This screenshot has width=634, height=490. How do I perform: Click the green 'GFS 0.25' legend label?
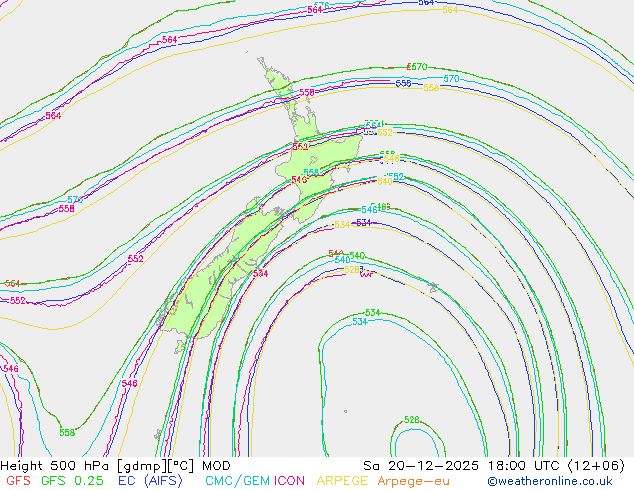72,481
